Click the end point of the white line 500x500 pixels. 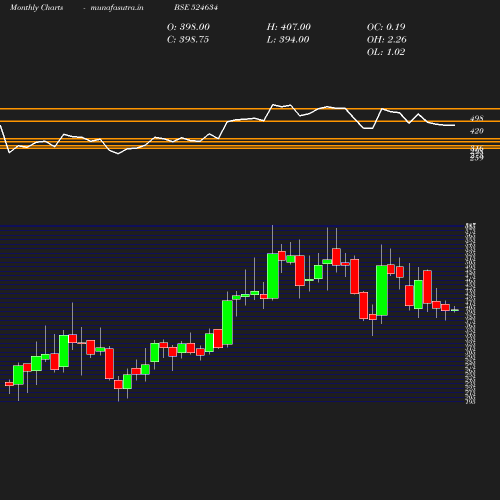pyautogui.click(x=455, y=125)
